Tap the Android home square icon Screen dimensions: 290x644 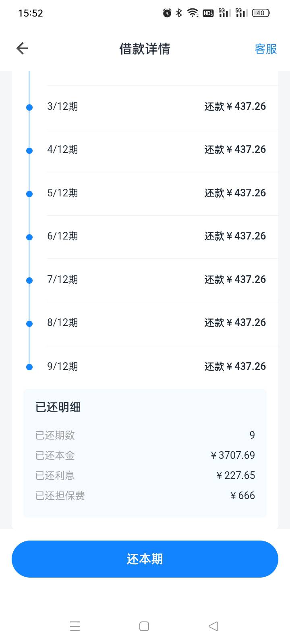(144, 626)
